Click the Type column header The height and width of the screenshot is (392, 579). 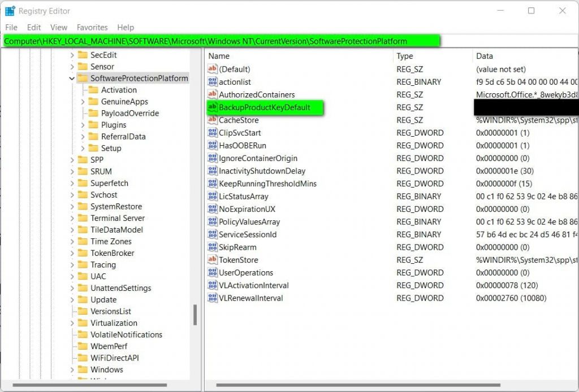(405, 56)
